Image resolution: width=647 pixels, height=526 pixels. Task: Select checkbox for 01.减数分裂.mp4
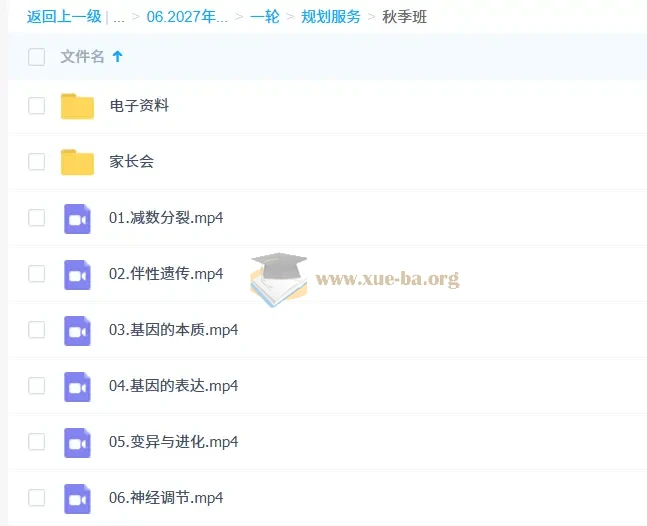[x=36, y=217]
